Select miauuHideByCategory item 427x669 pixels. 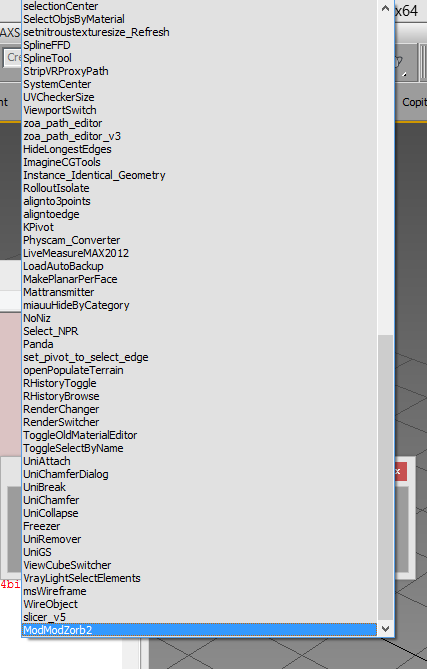(x=199, y=305)
